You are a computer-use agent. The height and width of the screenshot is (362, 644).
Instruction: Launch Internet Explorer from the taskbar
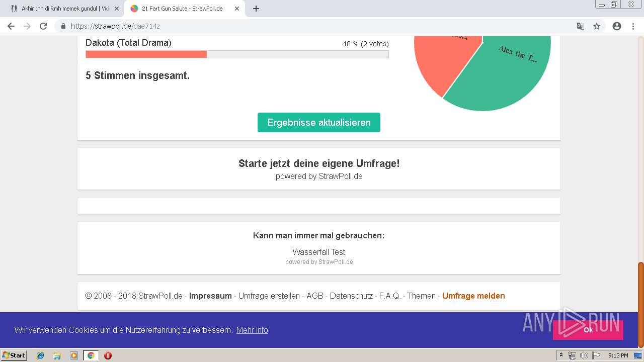tap(40, 355)
